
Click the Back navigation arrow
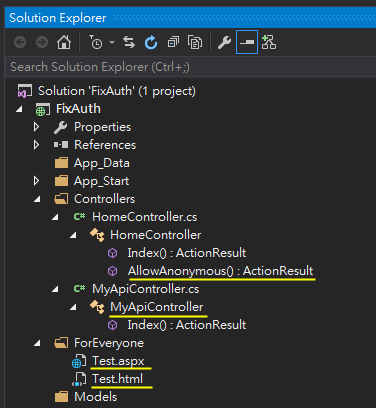click(20, 42)
